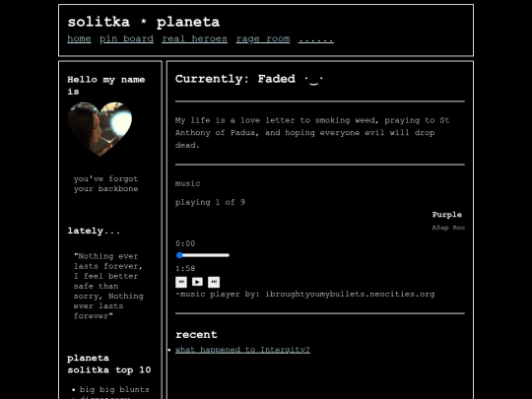
Task: Go to the pin board page
Action: pos(126,38)
